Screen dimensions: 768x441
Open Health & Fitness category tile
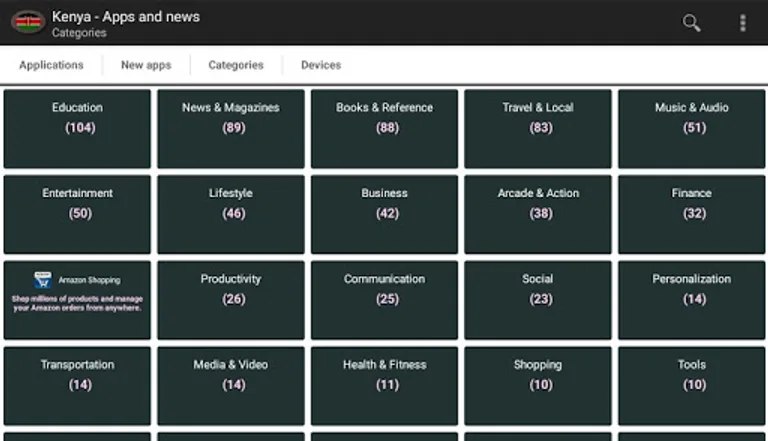[x=384, y=386]
